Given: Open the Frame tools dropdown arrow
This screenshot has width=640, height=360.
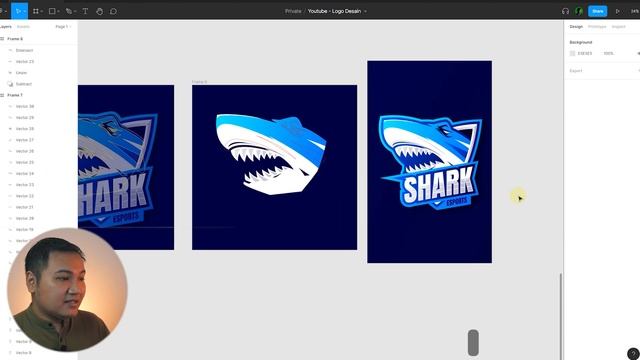Looking at the screenshot, I should click(42, 11).
